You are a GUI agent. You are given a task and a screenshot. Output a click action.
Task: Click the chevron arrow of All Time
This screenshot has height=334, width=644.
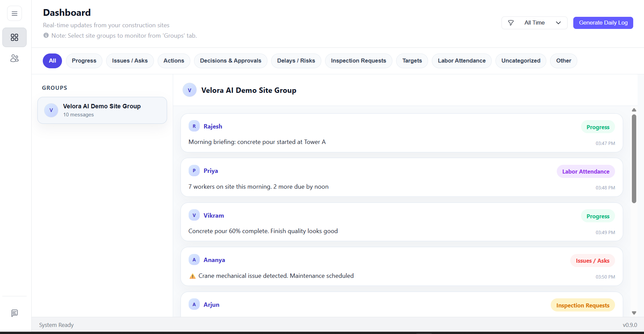click(558, 23)
